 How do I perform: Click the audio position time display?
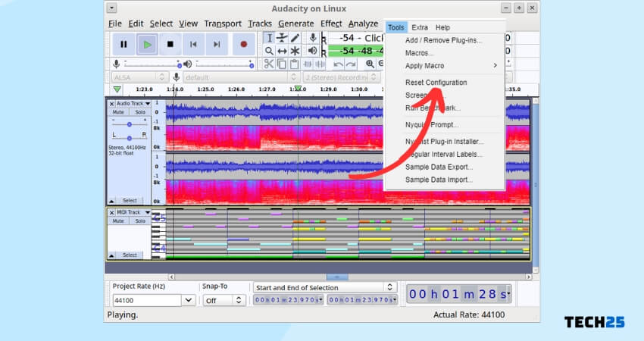459,294
